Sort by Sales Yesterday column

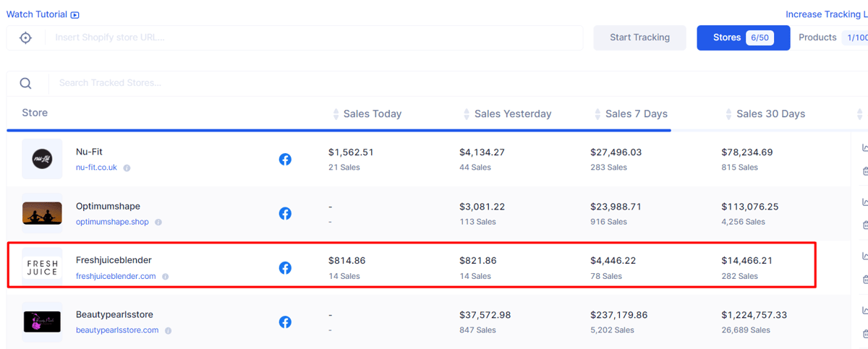[507, 114]
